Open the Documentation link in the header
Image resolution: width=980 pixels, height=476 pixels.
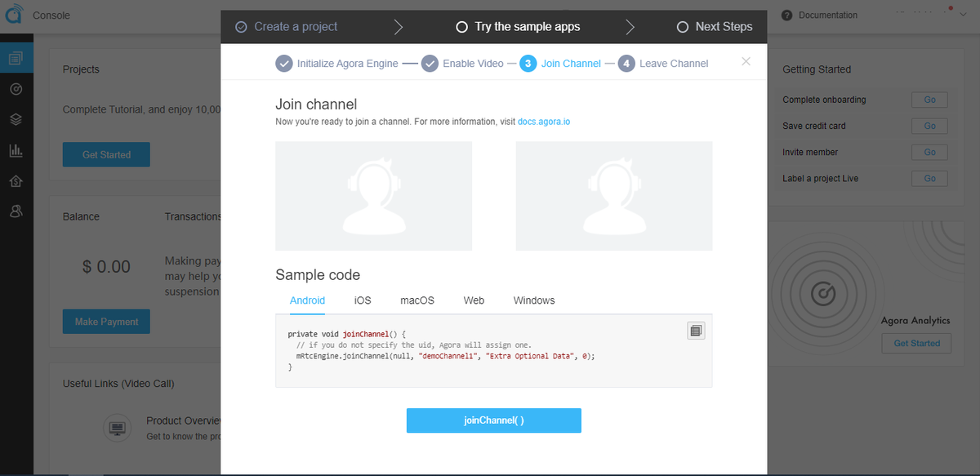point(828,16)
